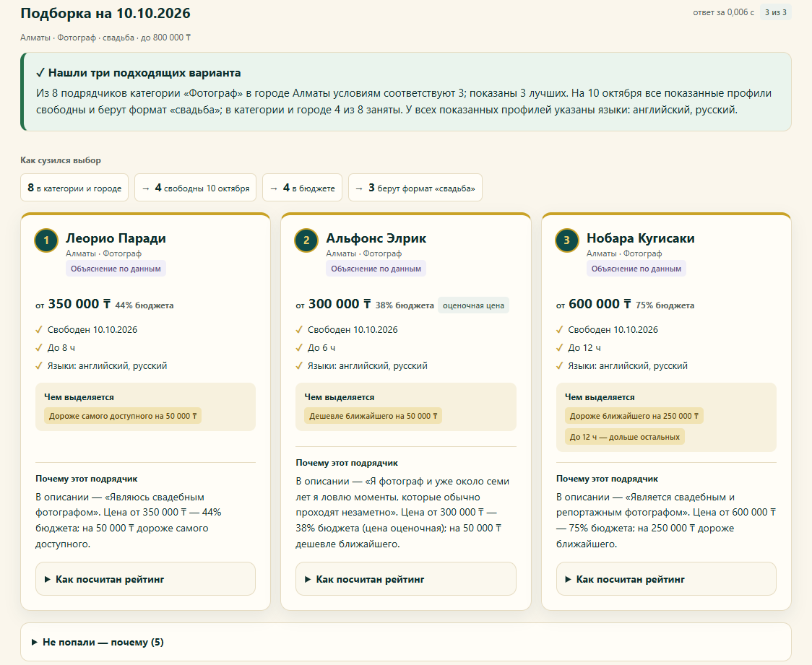812x665 pixels.
Task: Expand 'Как посчитан рейтинг' for Нобара Кугисаки
Action: [666, 579]
